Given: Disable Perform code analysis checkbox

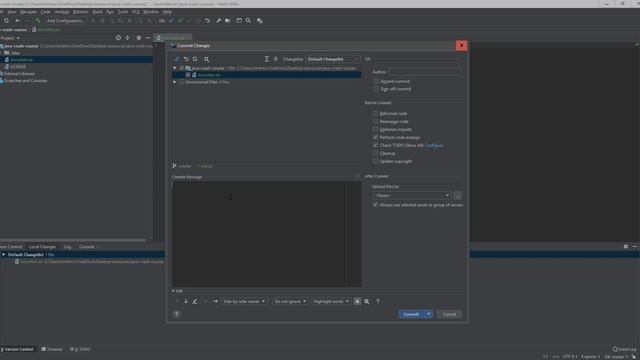Looking at the screenshot, I should [x=375, y=137].
